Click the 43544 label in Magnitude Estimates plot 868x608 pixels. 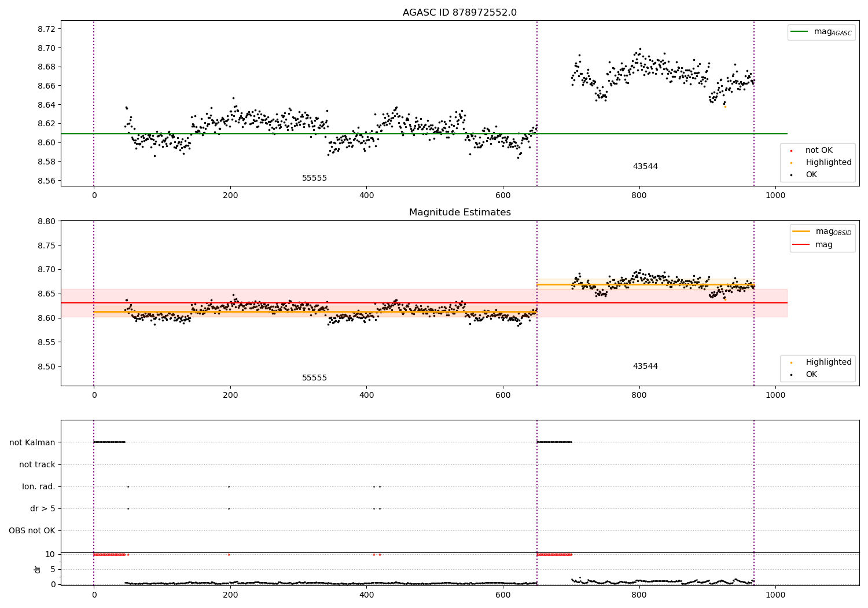click(x=645, y=367)
